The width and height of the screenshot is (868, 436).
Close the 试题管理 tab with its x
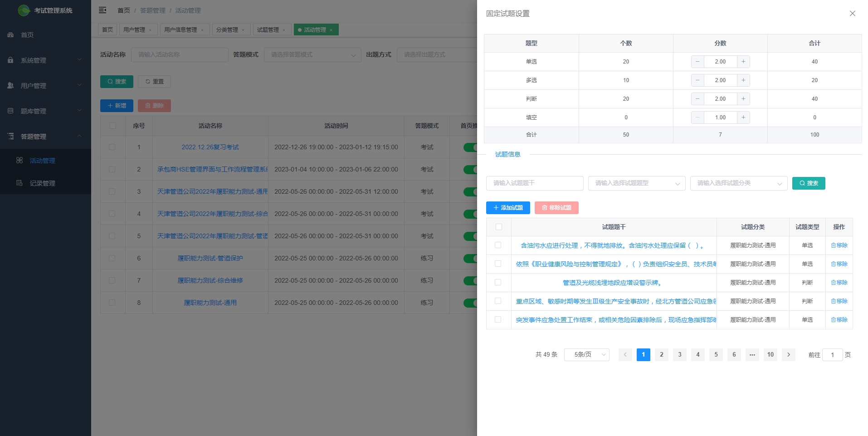pos(284,30)
